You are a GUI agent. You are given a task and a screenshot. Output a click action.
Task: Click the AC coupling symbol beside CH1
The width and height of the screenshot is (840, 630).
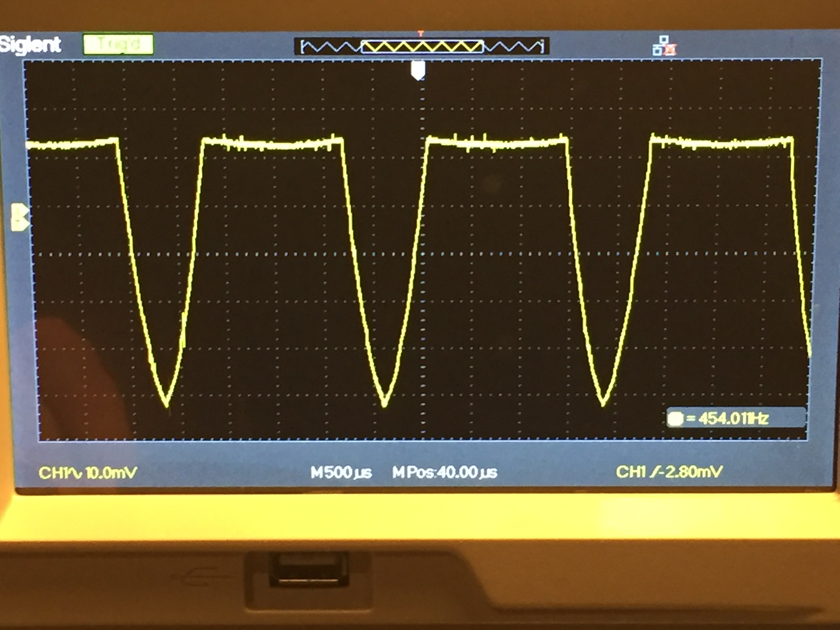click(x=75, y=473)
